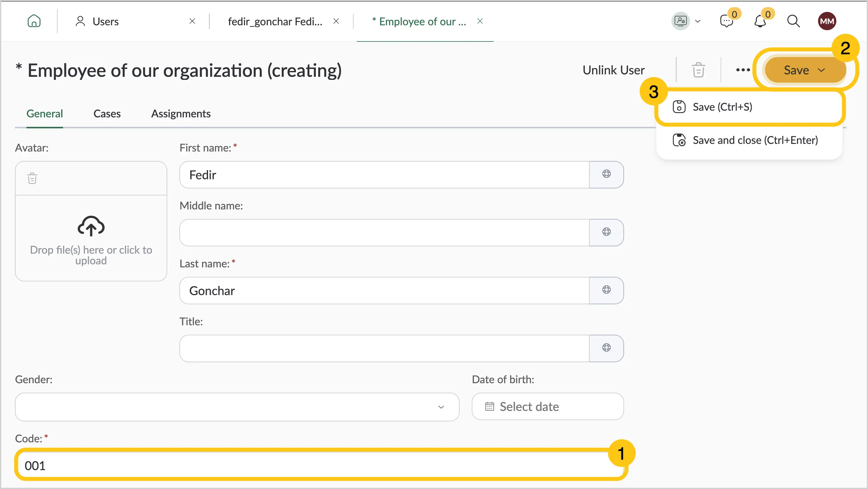
Task: Click the globe icon for First name
Action: [606, 174]
